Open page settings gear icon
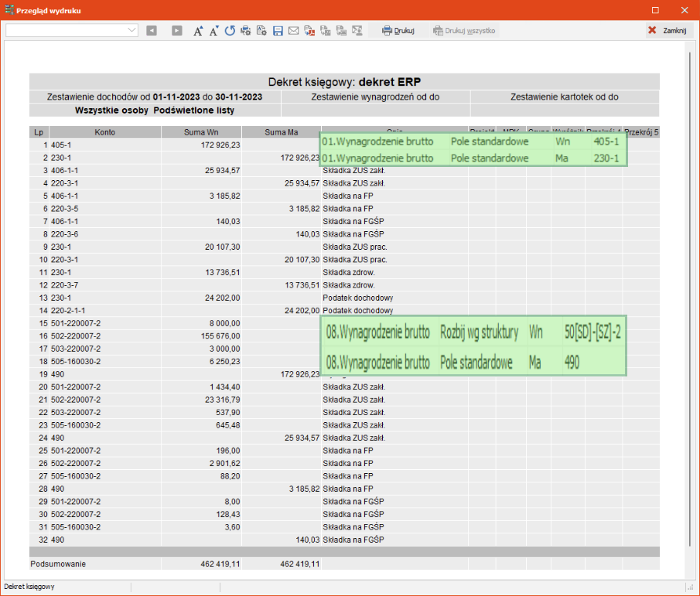Image resolution: width=700 pixels, height=596 pixels. click(261, 30)
